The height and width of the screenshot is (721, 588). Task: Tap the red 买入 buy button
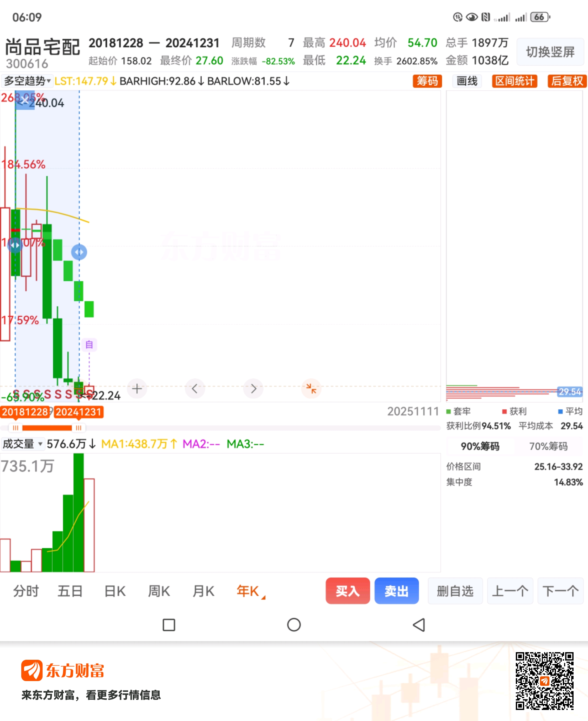point(348,591)
